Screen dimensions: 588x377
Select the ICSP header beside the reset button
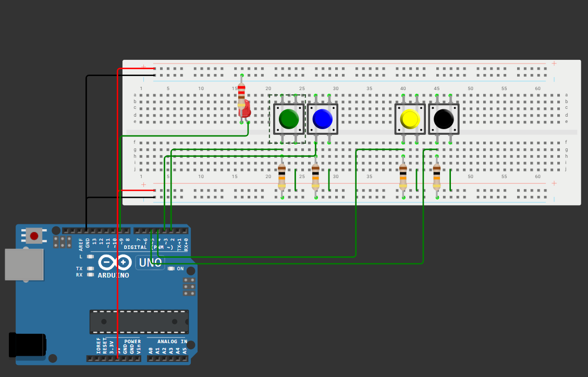click(x=63, y=242)
